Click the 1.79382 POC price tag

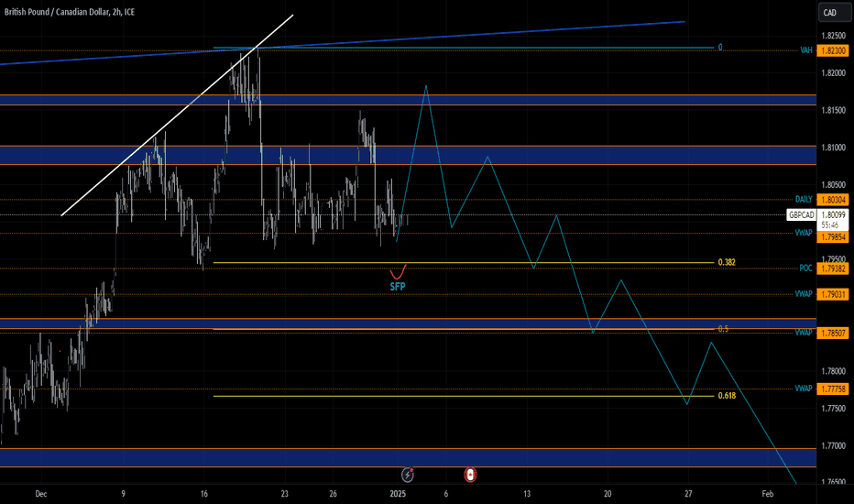(833, 268)
